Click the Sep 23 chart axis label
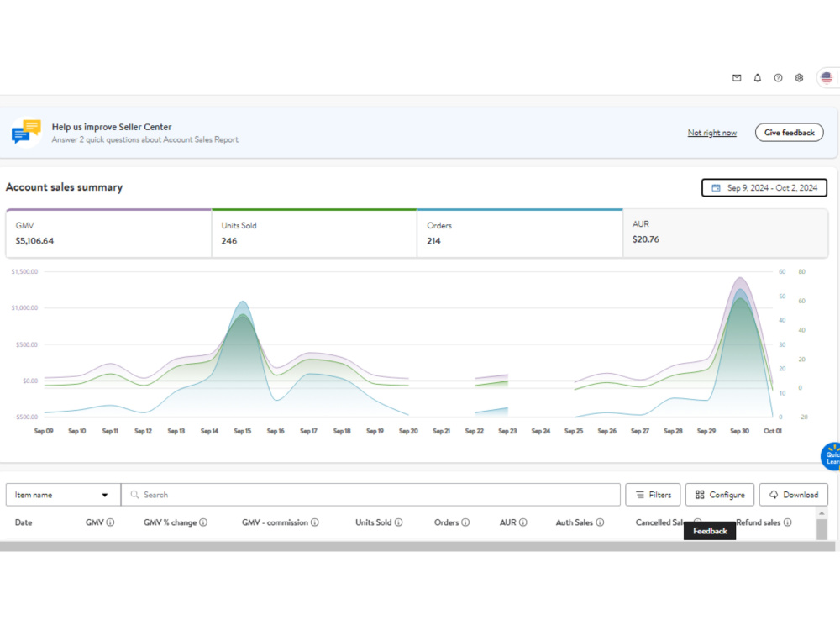The image size is (840, 630). click(507, 431)
